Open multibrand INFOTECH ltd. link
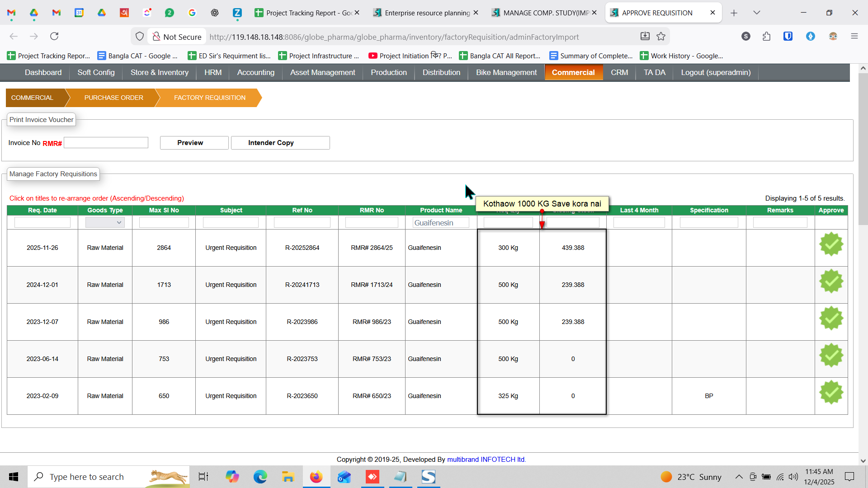Viewport: 868px width, 488px height. 486,459
